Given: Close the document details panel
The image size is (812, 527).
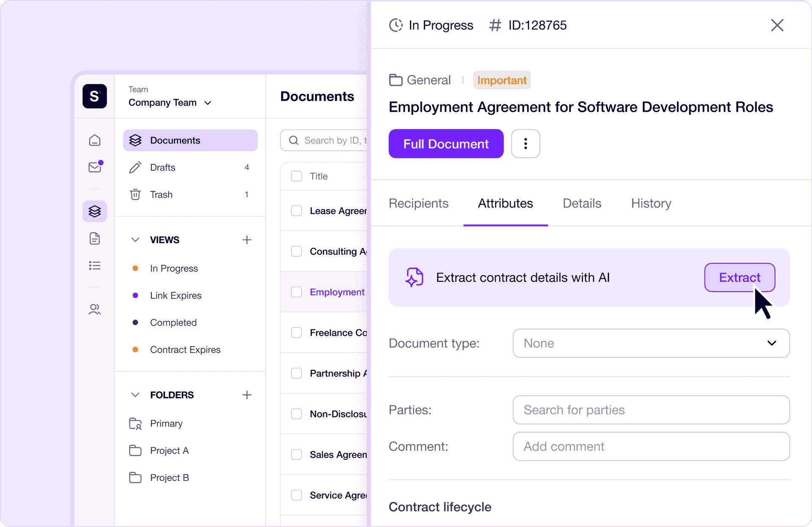Looking at the screenshot, I should tap(777, 25).
